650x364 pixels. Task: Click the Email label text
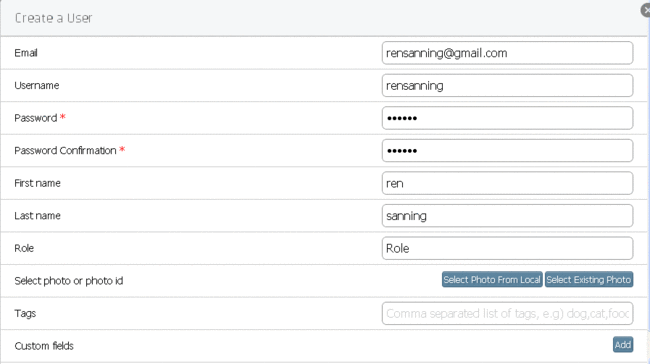[x=26, y=53]
